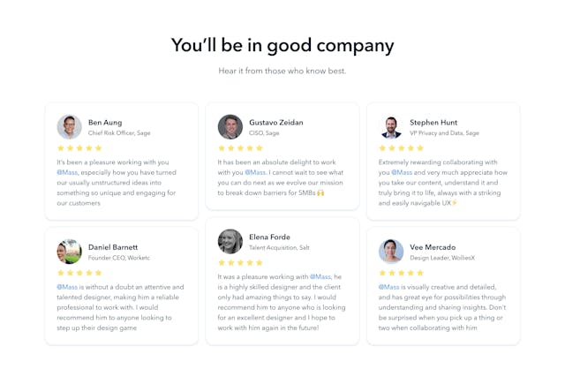
Task: Click Stephen Hunt's profile photo
Action: 391,127
